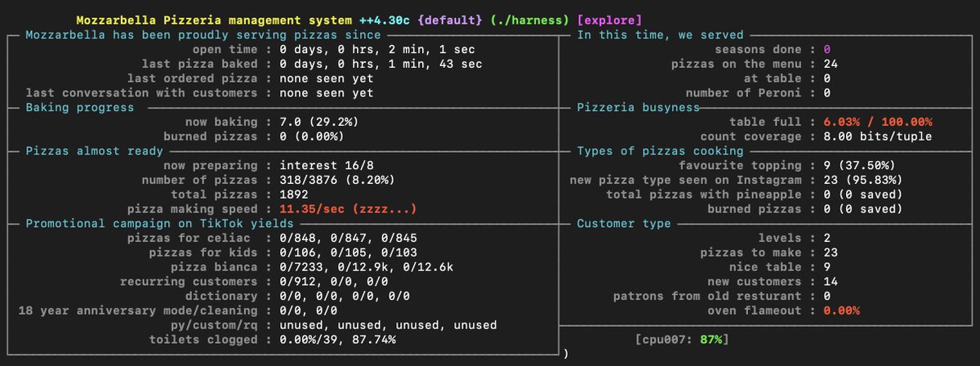Select new customers value '14'

(x=831, y=282)
